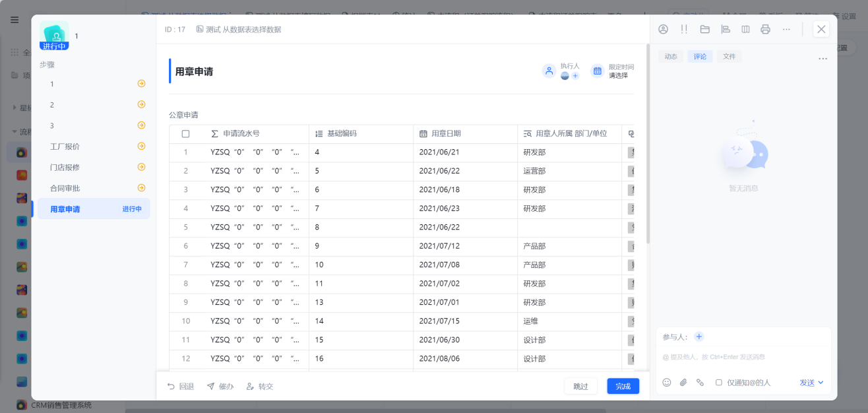Select the 门店报修 step
The image size is (868, 413).
94,167
